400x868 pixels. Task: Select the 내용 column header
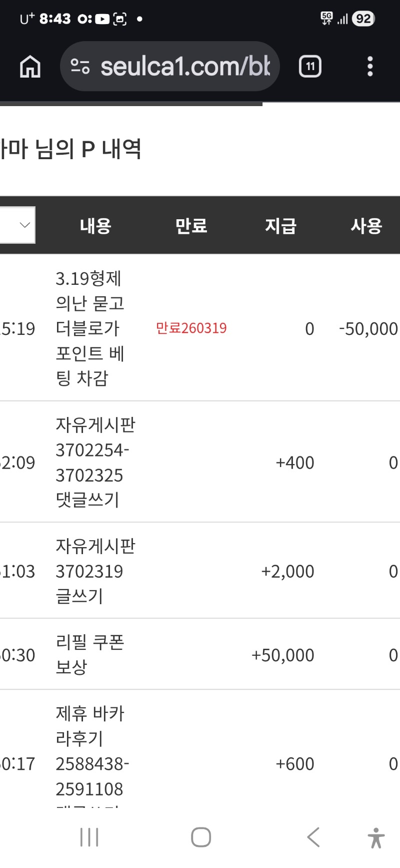pyautogui.click(x=95, y=226)
